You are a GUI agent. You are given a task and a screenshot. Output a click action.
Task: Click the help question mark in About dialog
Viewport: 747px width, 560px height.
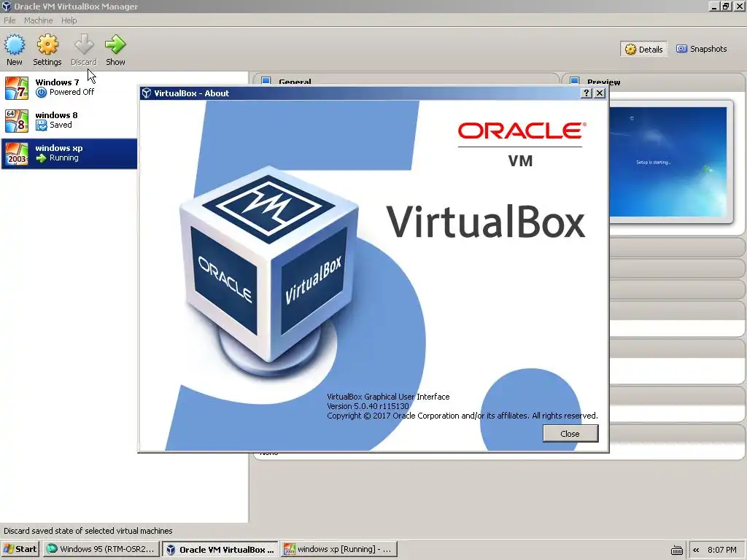[587, 93]
